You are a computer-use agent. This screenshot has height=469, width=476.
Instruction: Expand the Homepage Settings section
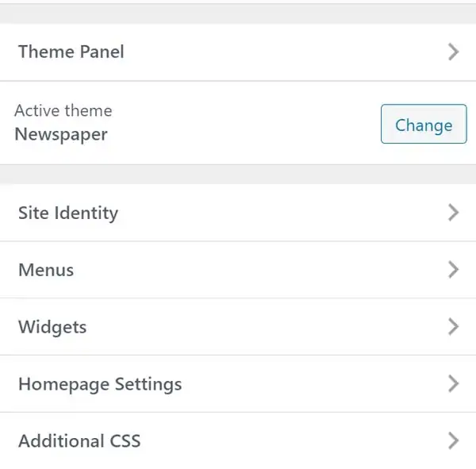pos(238,384)
